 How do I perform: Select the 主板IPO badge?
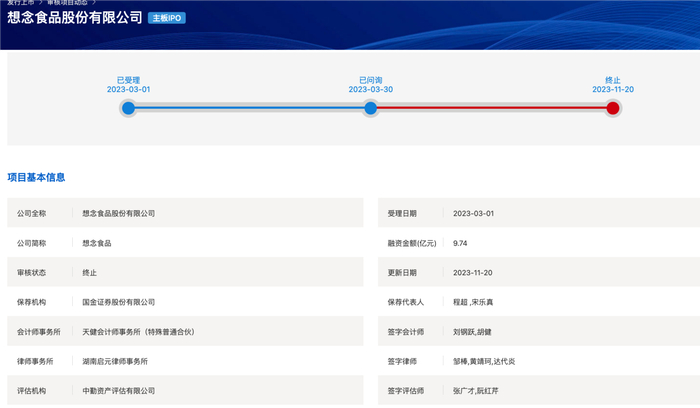tap(167, 18)
